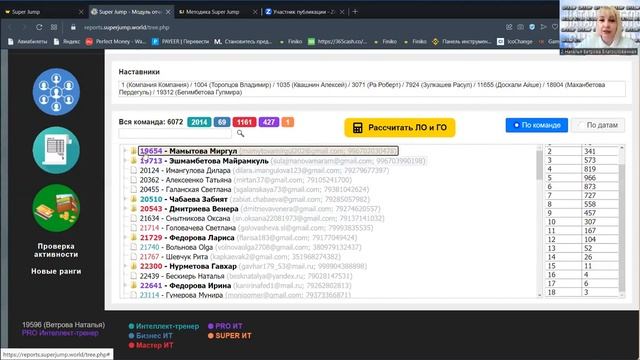Click the folder icon beside Чабаева Забият

[133, 199]
